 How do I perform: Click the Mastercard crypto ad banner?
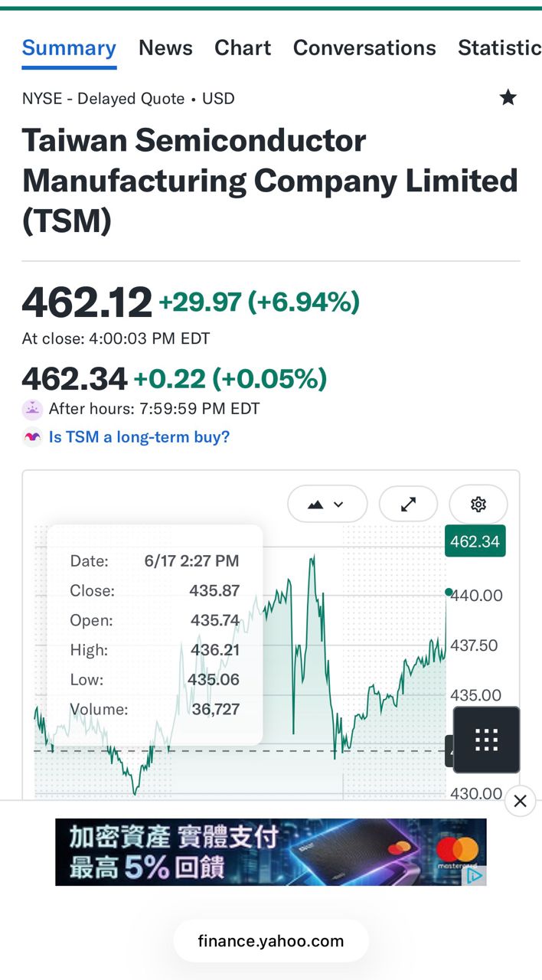tap(271, 852)
